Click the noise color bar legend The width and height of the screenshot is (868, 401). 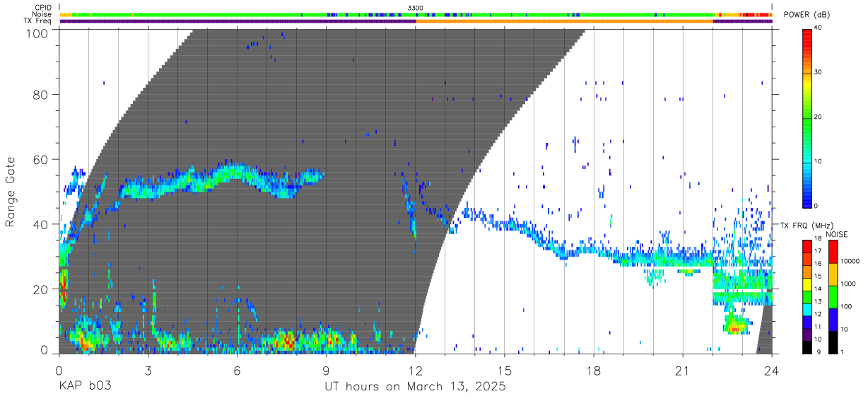[x=833, y=296]
